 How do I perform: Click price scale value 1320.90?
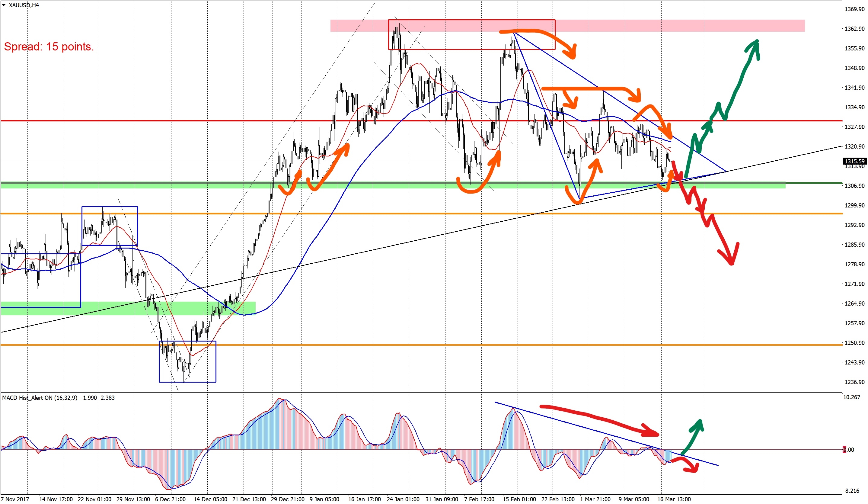point(854,146)
